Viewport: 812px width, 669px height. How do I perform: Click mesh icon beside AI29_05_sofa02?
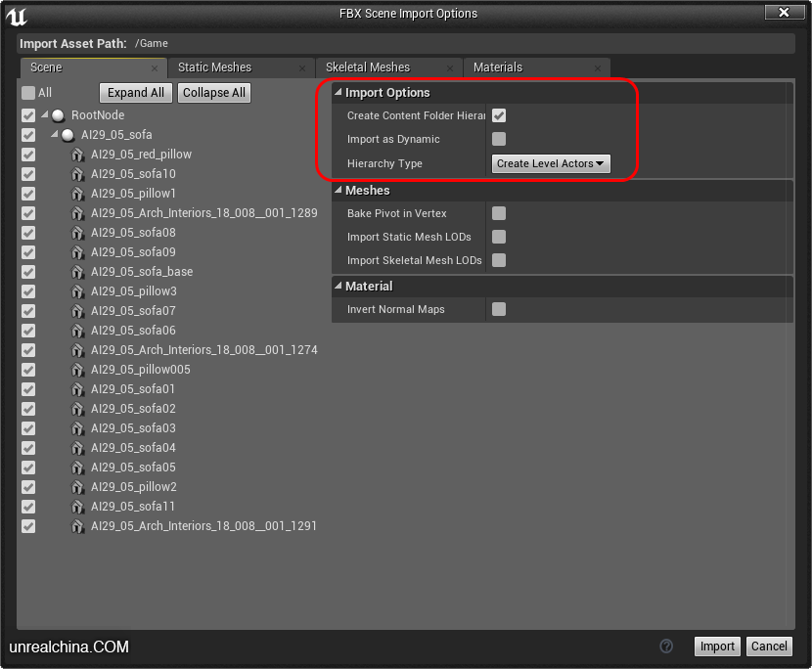pos(77,409)
